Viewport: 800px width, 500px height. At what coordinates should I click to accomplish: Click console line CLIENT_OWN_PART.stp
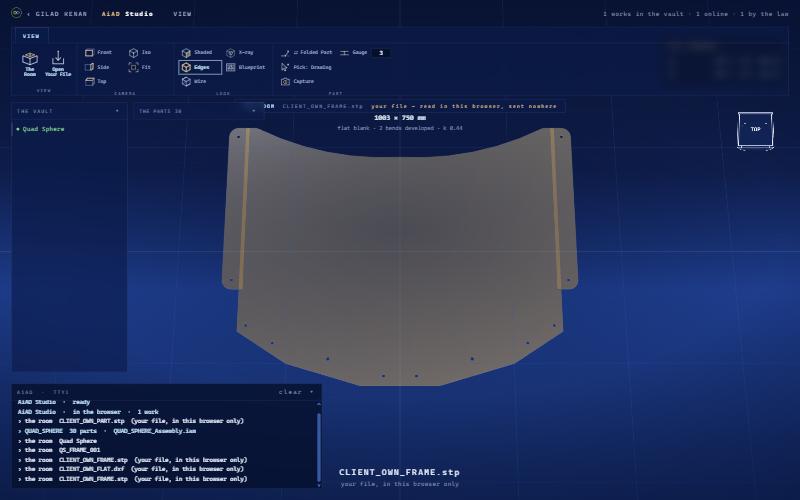point(131,421)
